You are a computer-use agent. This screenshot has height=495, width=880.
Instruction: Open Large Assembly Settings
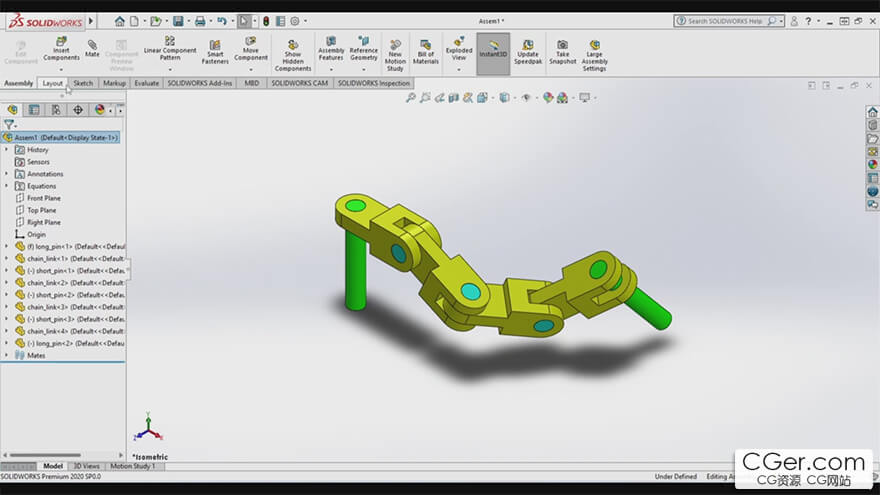[594, 56]
